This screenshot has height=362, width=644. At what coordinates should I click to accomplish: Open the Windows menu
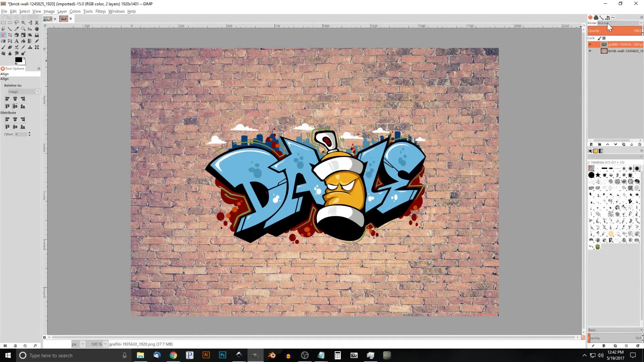pos(116,11)
